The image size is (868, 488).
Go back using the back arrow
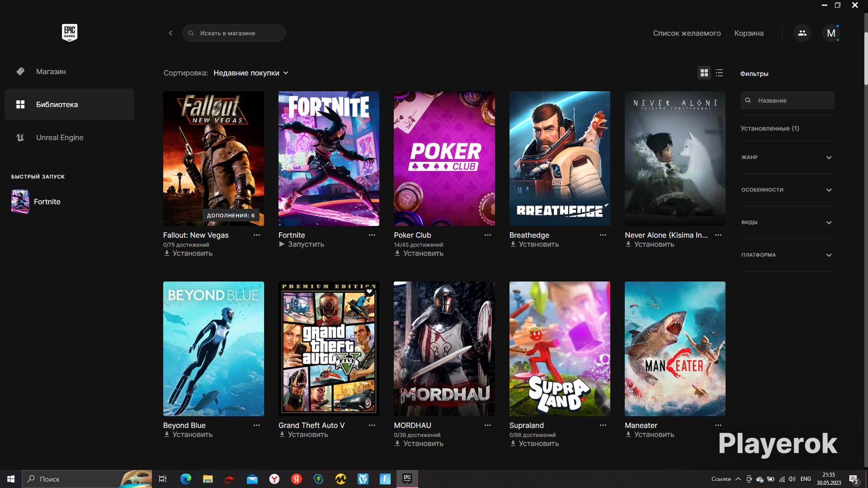point(170,33)
